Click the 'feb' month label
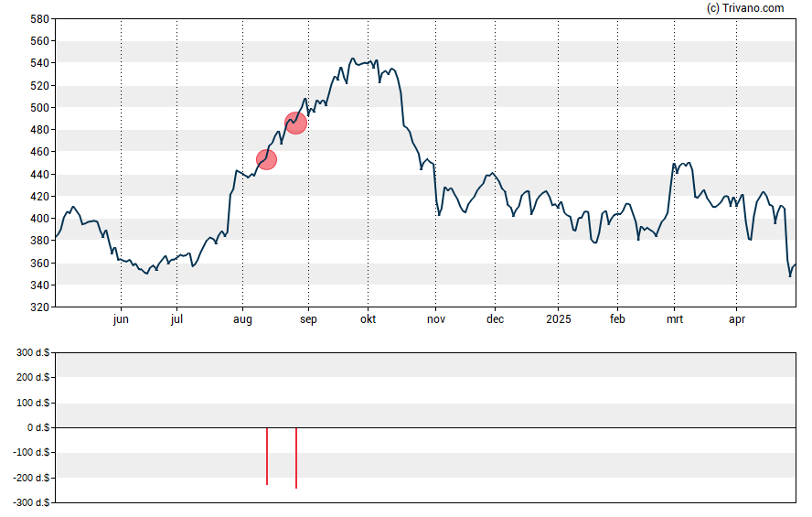The height and width of the screenshot is (517, 812). (617, 319)
